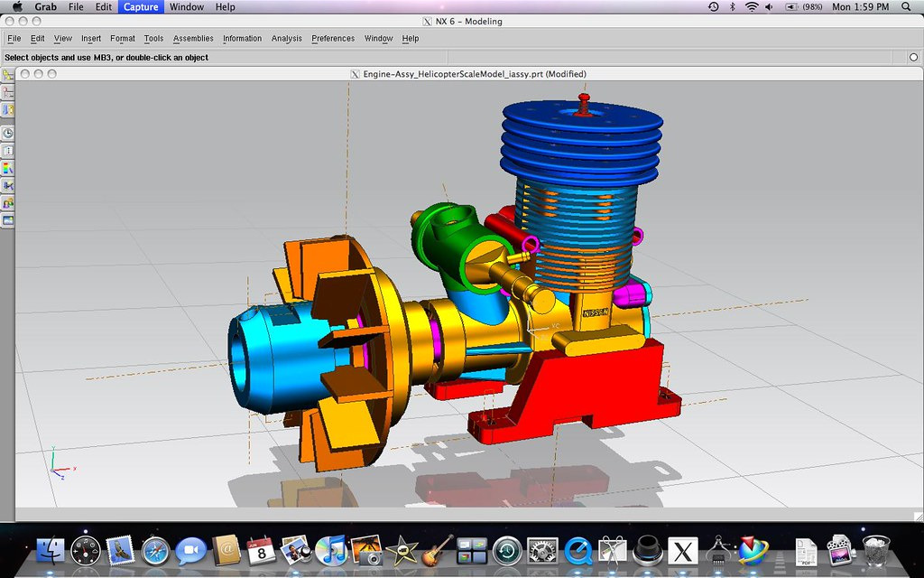Expand the Insert menu

tap(91, 39)
